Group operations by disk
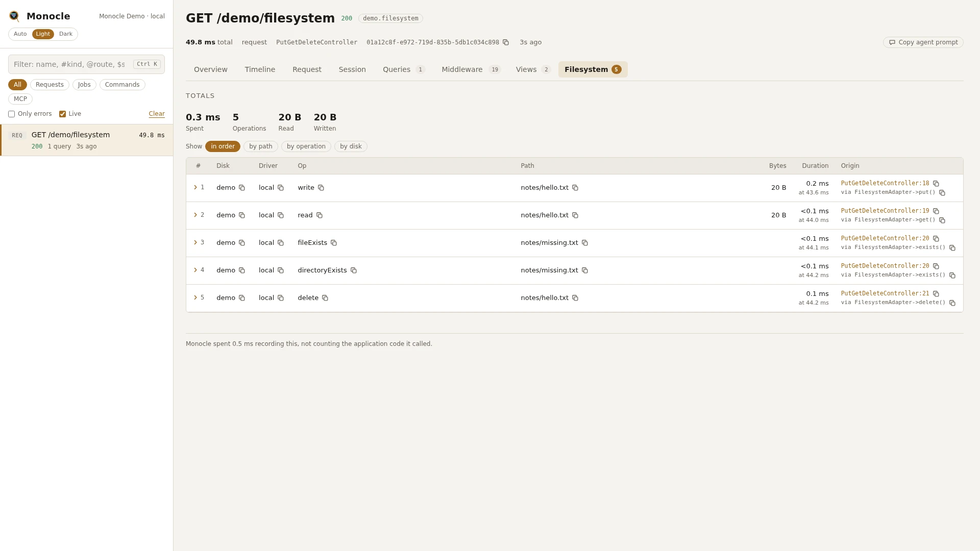The image size is (980, 551). coord(351,146)
